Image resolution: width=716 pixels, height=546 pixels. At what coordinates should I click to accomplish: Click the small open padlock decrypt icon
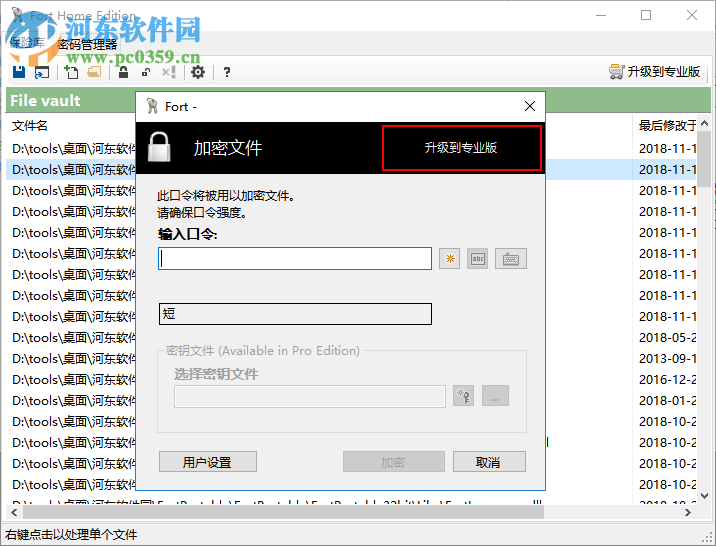(x=146, y=72)
